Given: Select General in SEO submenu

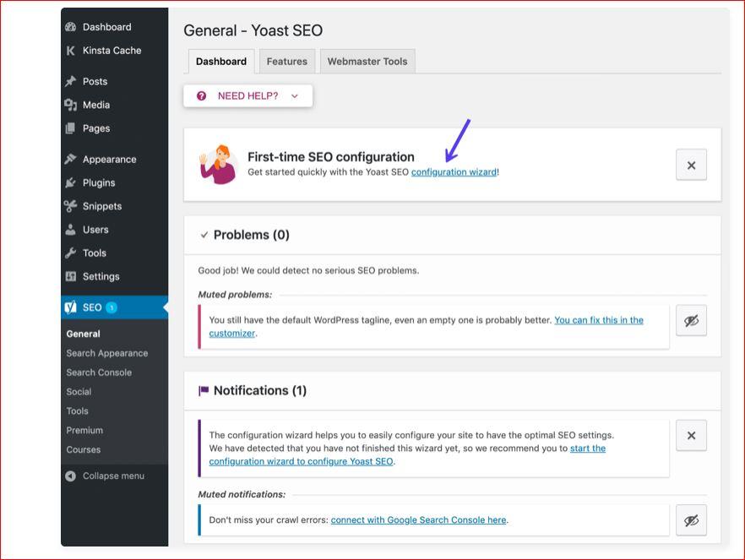Looking at the screenshot, I should click(83, 334).
